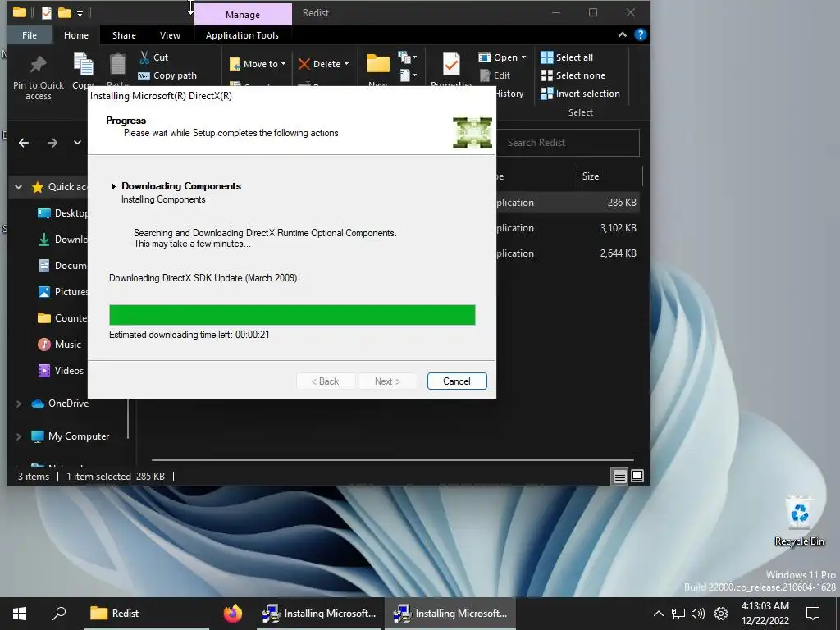Viewport: 840px width, 630px height.
Task: Open recent locations chevron dropdown
Action: [77, 143]
